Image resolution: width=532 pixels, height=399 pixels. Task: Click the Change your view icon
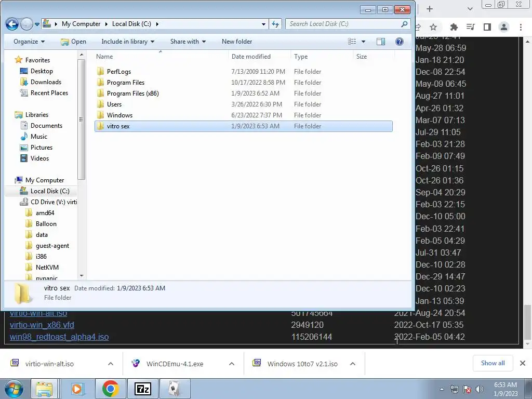pyautogui.click(x=352, y=42)
